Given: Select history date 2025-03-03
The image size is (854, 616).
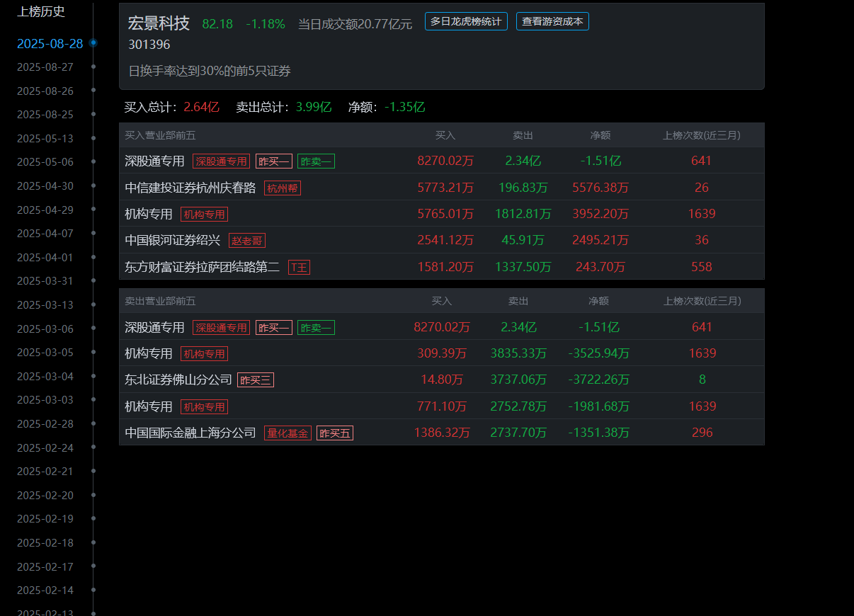Looking at the screenshot, I should pyautogui.click(x=45, y=400).
